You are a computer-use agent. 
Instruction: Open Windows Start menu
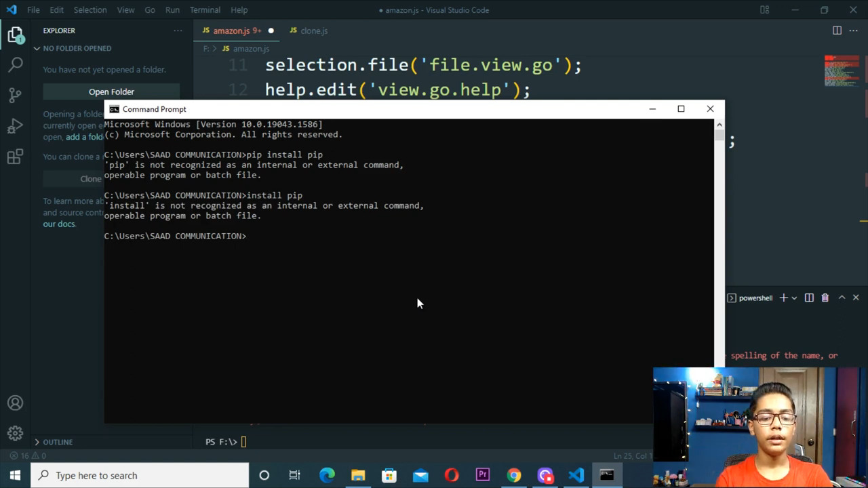[15, 475]
